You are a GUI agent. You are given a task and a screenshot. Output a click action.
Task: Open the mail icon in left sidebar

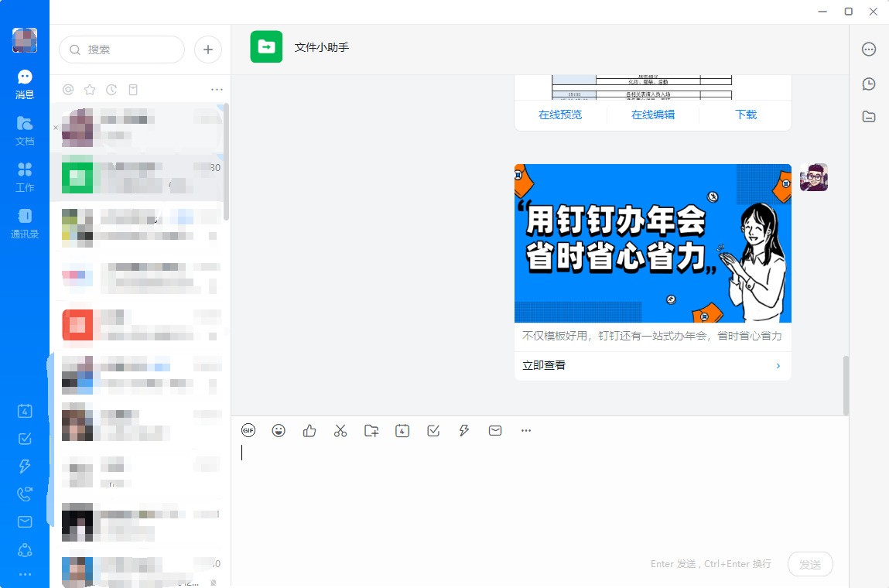point(25,521)
